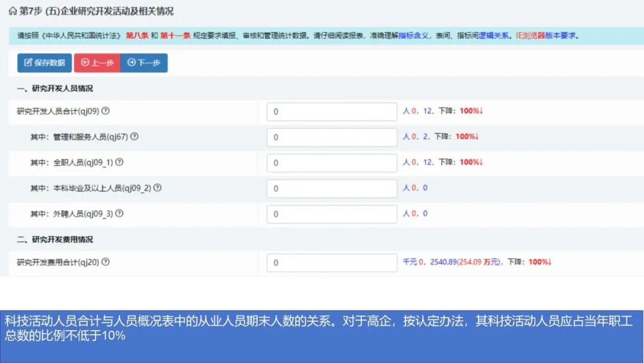点击上一步按钮返回上一页

97,61
